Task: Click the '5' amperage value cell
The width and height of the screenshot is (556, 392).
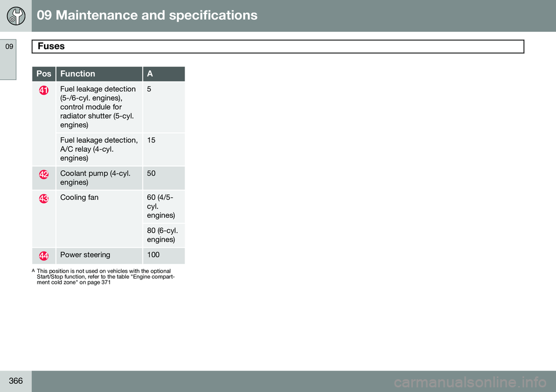Action: click(x=164, y=107)
